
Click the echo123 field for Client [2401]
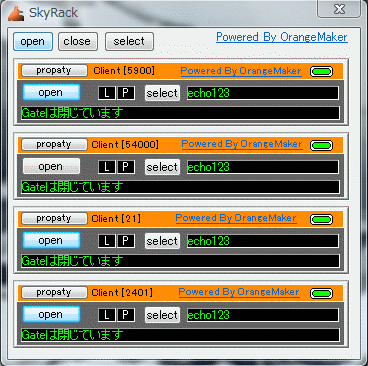263,315
